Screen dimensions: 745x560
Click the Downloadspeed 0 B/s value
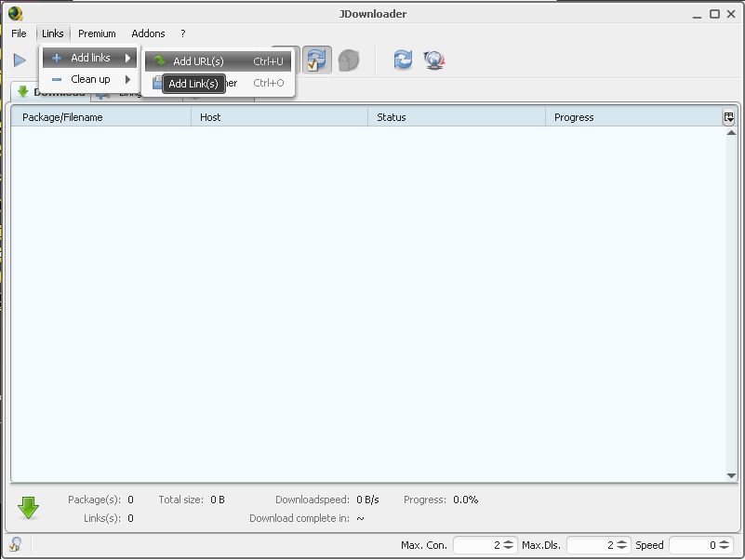367,500
